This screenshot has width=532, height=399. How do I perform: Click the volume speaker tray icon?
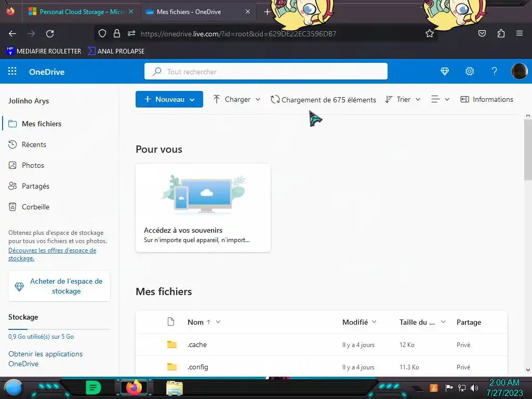click(x=474, y=388)
